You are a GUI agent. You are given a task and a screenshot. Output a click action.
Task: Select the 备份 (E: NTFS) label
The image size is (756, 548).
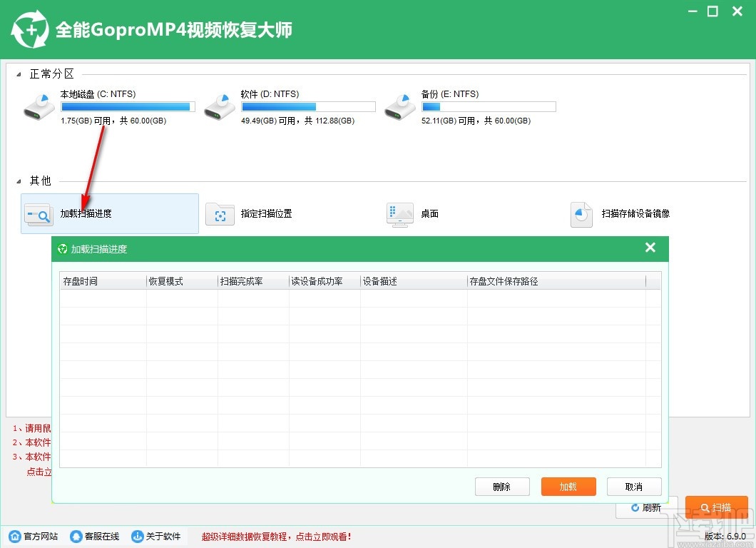pyautogui.click(x=450, y=94)
